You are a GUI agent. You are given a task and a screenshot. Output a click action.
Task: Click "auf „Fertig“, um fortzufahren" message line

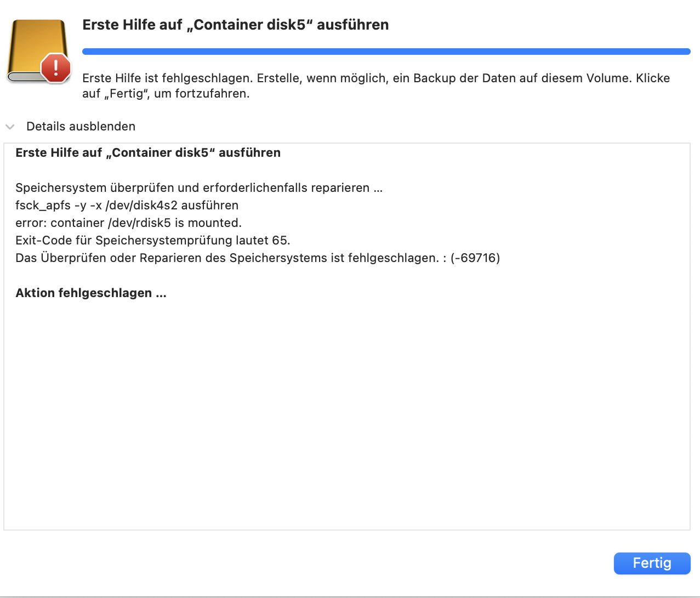click(x=166, y=94)
